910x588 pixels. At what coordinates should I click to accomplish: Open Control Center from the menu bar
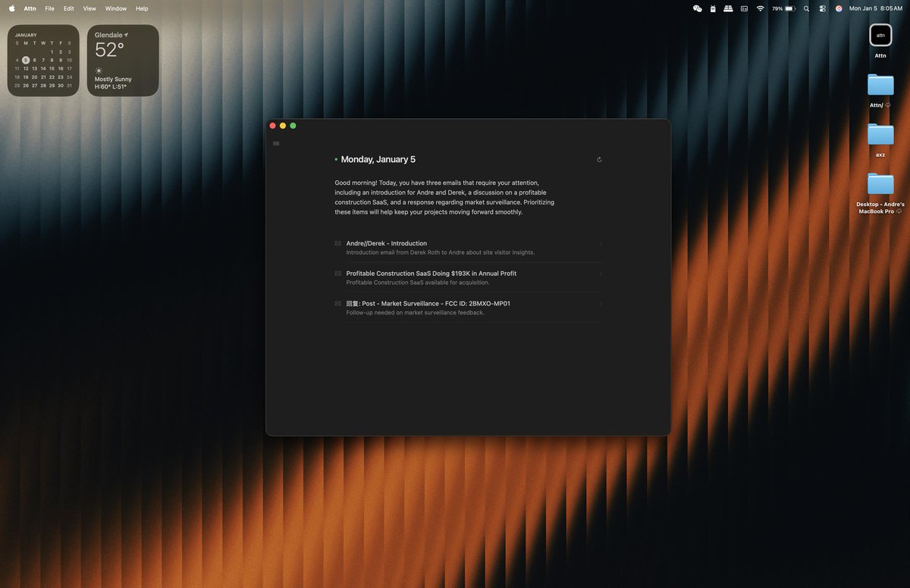click(821, 8)
